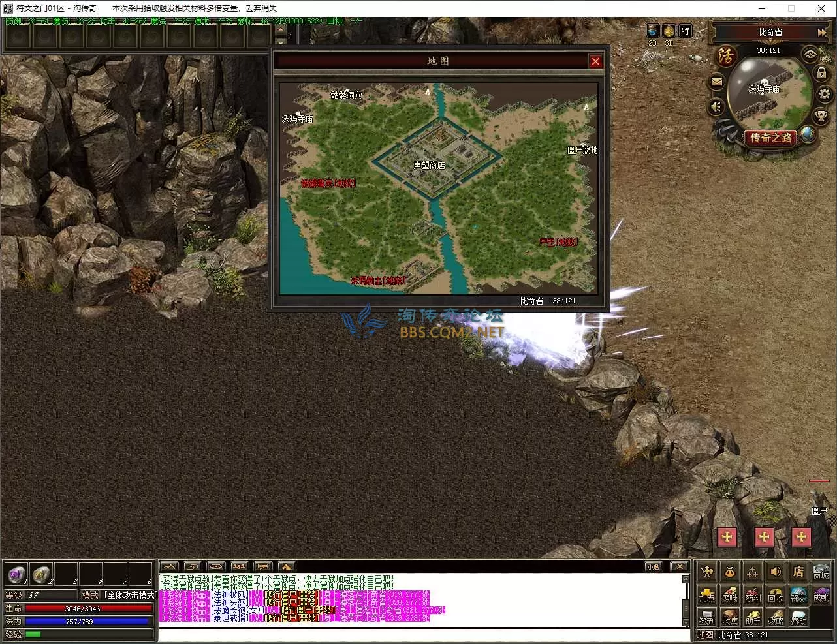Open settings gear beside the minimap
Screen dimensions: 837x644
[x=825, y=95]
